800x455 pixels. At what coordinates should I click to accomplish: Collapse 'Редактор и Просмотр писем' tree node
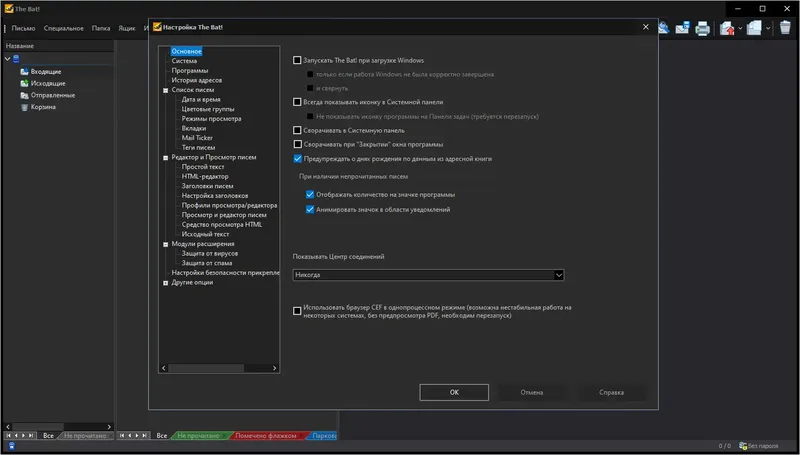pyautogui.click(x=165, y=158)
